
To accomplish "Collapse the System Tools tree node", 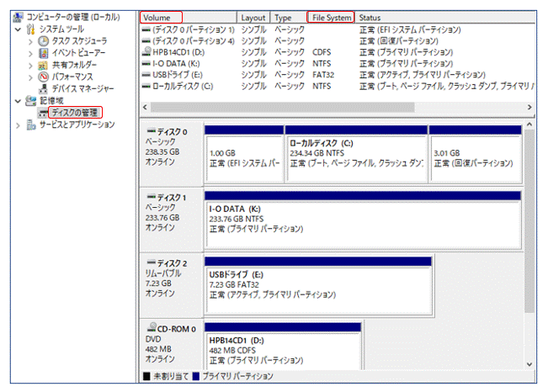I will click(x=19, y=29).
